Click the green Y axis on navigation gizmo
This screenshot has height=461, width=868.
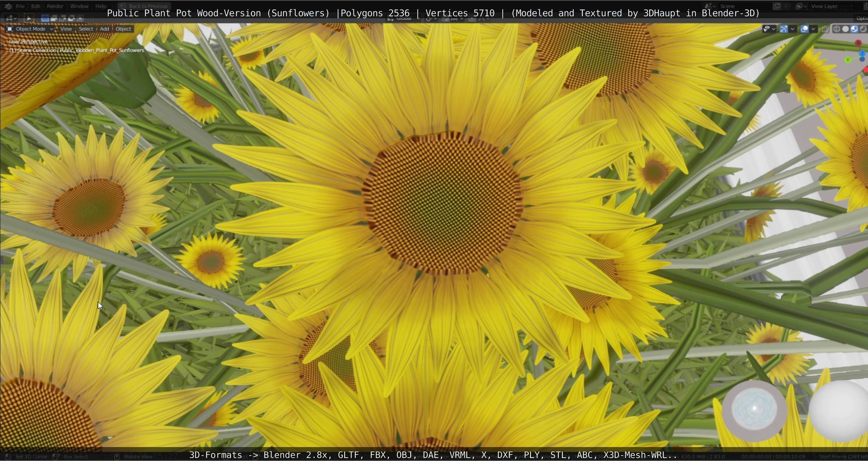click(x=848, y=60)
